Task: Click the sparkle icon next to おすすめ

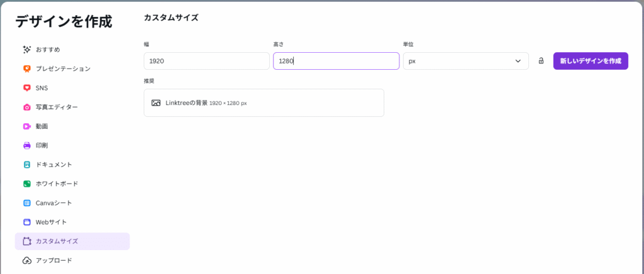Action: pos(26,49)
